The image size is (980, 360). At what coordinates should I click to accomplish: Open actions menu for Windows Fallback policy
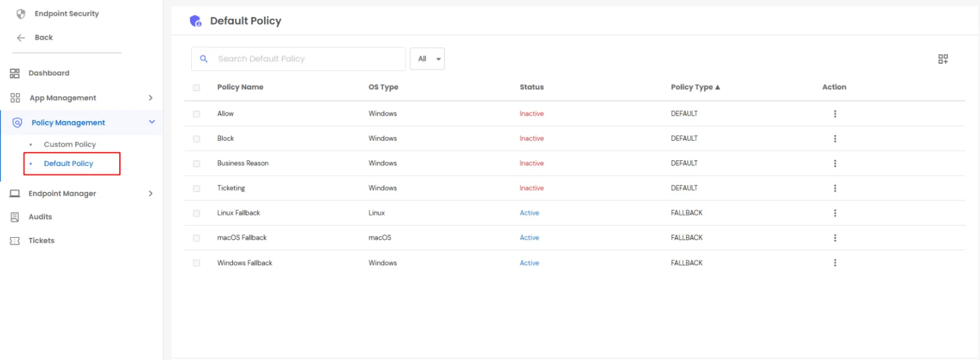pyautogui.click(x=834, y=263)
